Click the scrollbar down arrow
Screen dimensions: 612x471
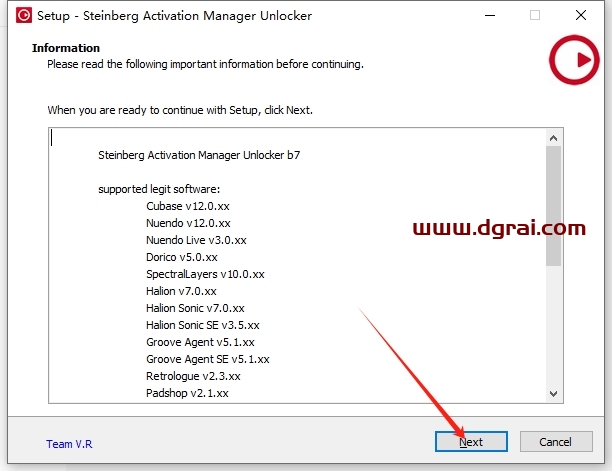[553, 394]
